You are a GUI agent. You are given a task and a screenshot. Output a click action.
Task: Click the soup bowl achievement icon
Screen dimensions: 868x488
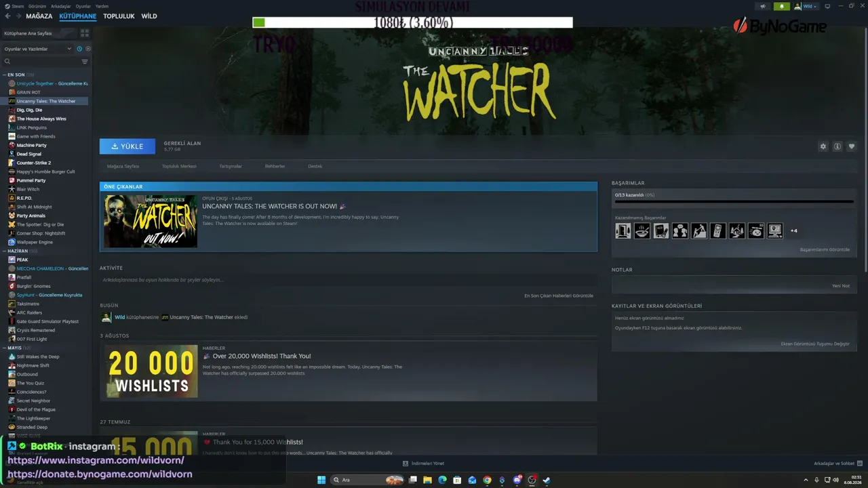pyautogui.click(x=642, y=230)
